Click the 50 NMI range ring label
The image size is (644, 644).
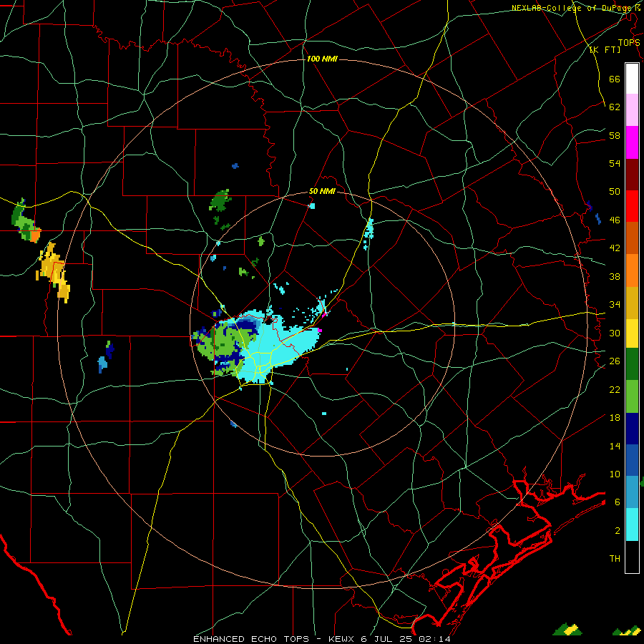coord(322,191)
